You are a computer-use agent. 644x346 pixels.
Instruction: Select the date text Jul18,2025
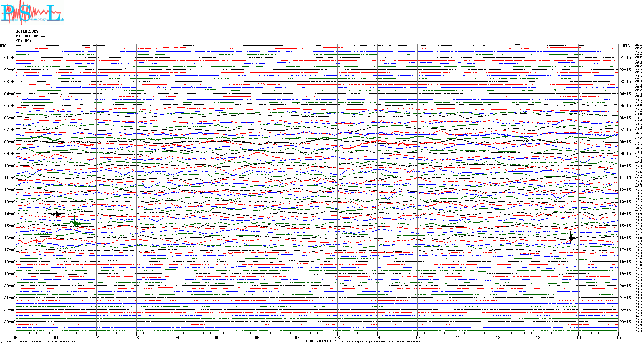[x=27, y=31]
